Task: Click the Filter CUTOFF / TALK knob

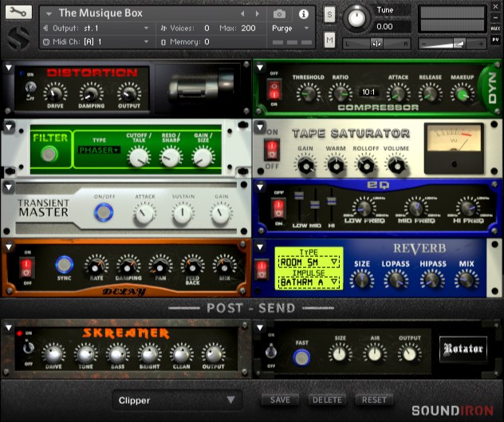Action: (x=139, y=157)
